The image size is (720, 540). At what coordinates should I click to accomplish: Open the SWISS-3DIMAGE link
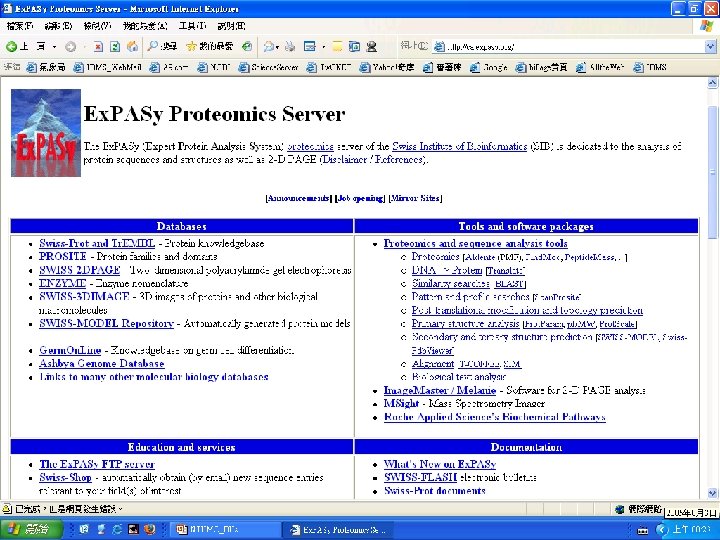point(84,297)
